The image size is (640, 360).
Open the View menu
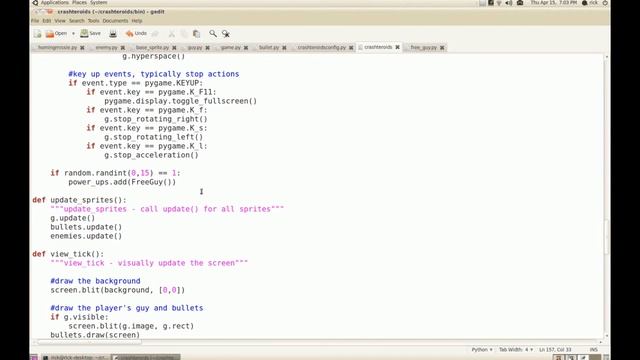(60, 21)
